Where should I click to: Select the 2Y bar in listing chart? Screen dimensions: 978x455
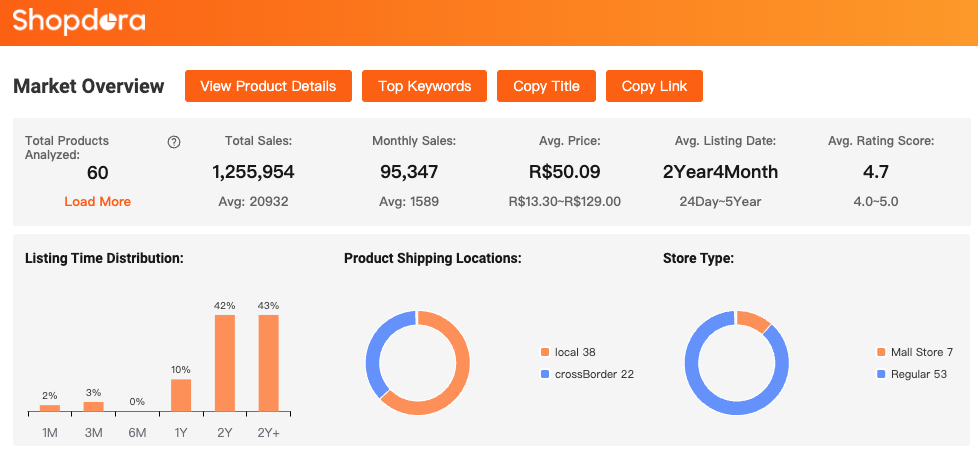point(225,363)
